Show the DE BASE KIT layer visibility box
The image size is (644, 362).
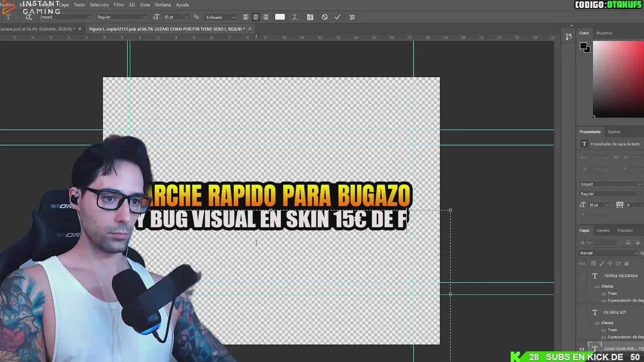coord(583,312)
